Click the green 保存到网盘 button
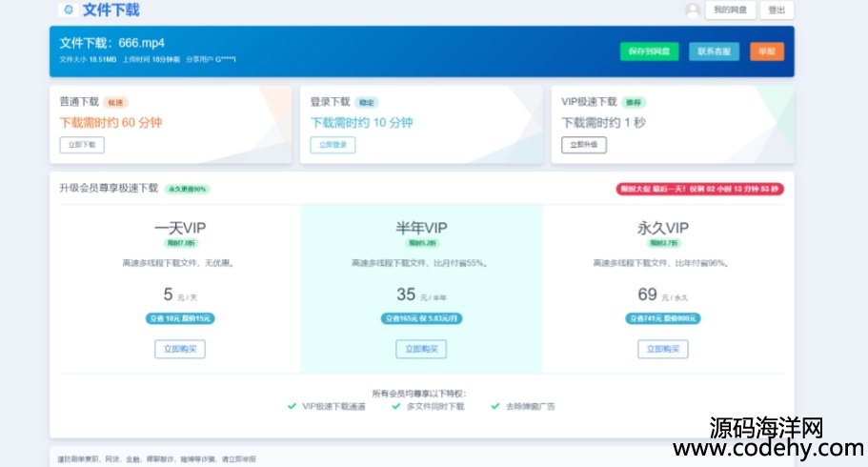The image size is (868, 467). coord(650,51)
